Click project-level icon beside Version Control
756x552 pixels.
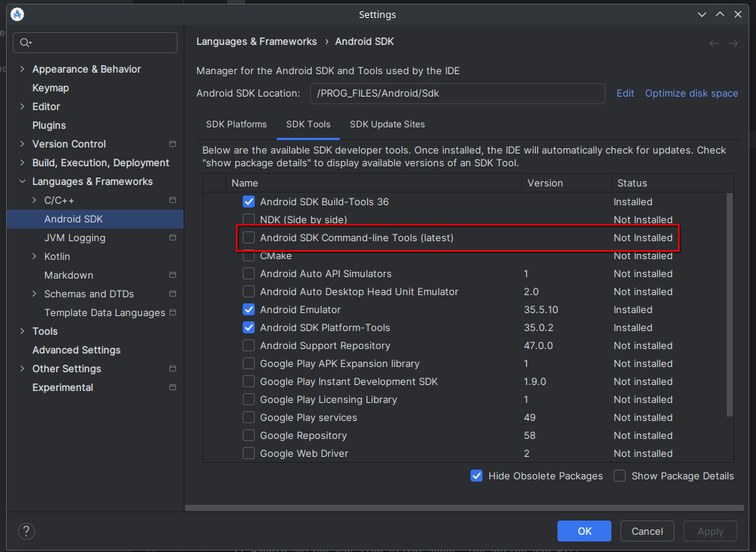click(x=172, y=144)
